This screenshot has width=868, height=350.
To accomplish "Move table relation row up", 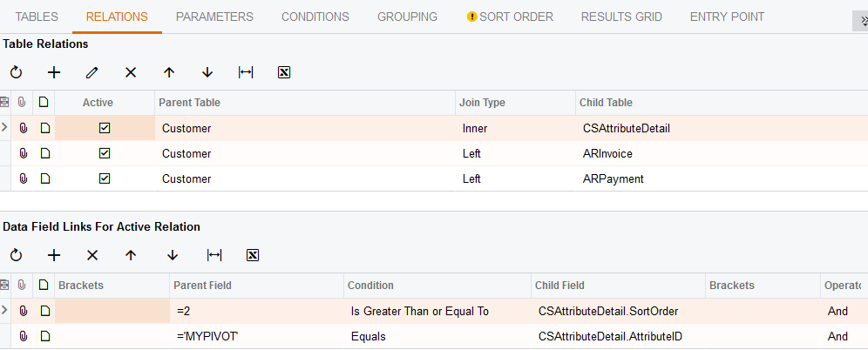I will coord(169,72).
